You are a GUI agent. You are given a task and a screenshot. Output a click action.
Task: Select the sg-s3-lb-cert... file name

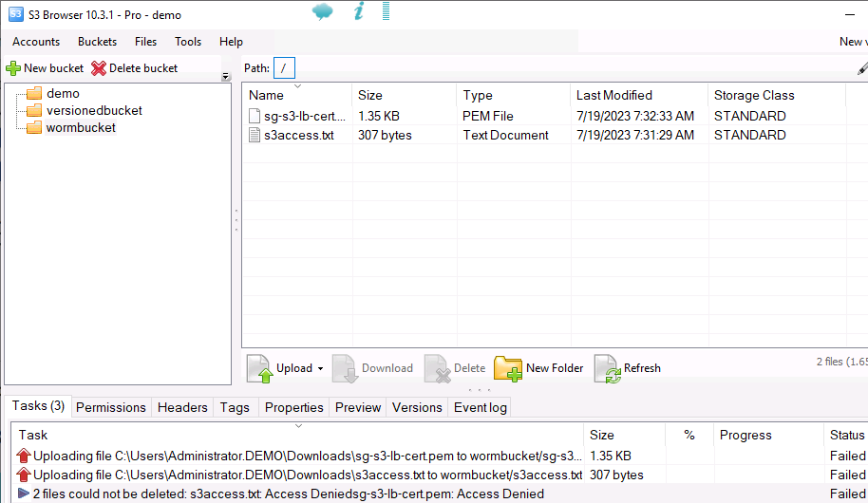click(305, 116)
